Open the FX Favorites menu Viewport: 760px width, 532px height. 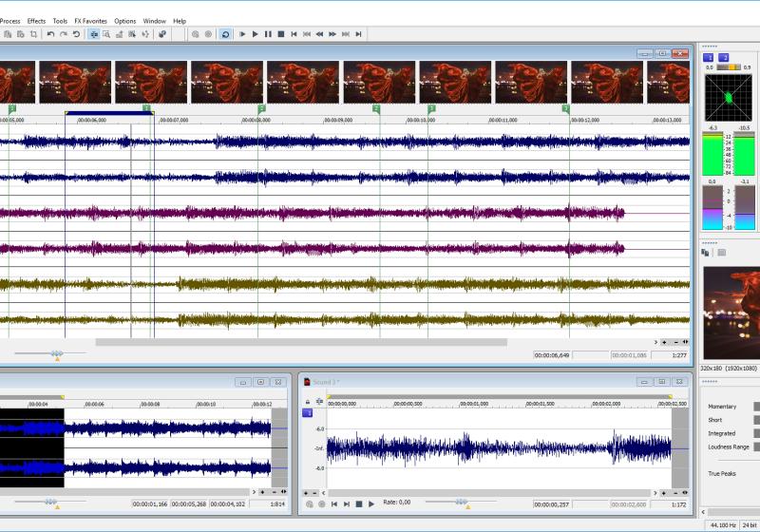90,20
